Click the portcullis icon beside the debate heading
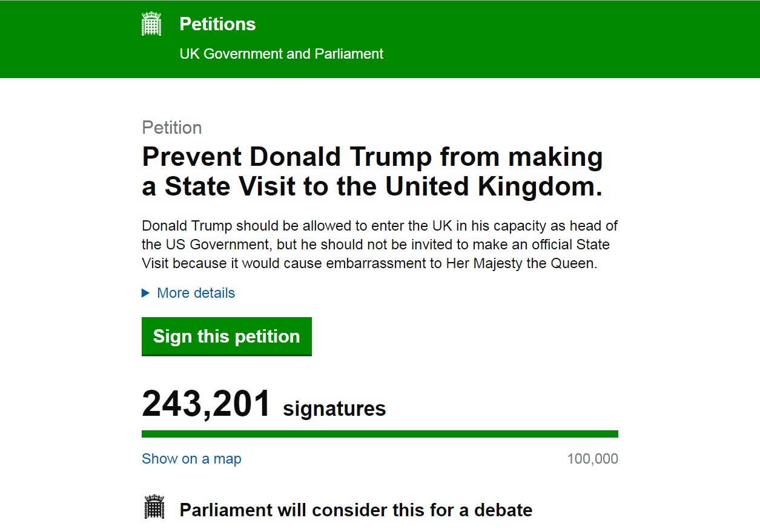Image resolution: width=760 pixels, height=532 pixels. pyautogui.click(x=154, y=507)
